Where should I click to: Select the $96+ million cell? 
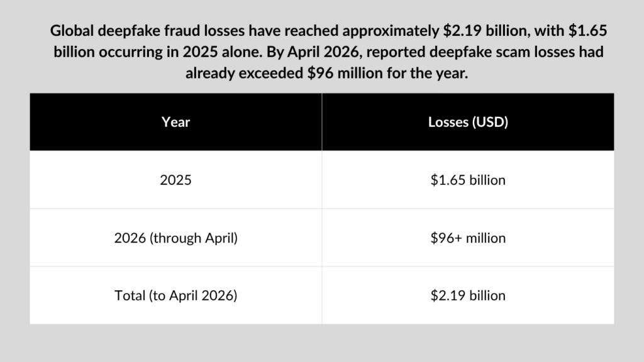[468, 238]
